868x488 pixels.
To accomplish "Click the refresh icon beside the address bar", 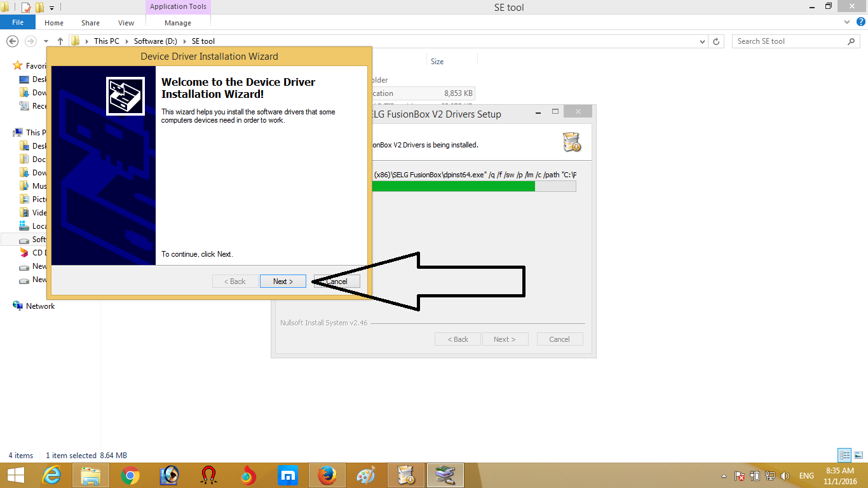I will click(717, 41).
